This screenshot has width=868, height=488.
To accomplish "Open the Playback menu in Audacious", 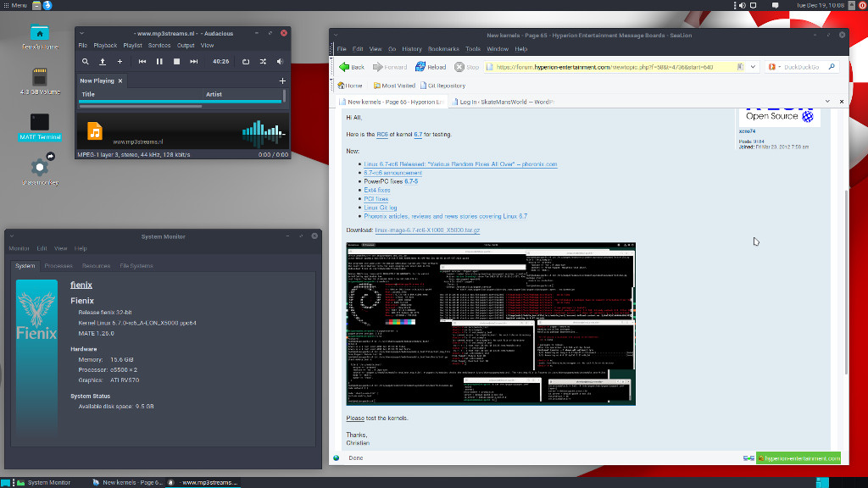I will (105, 46).
